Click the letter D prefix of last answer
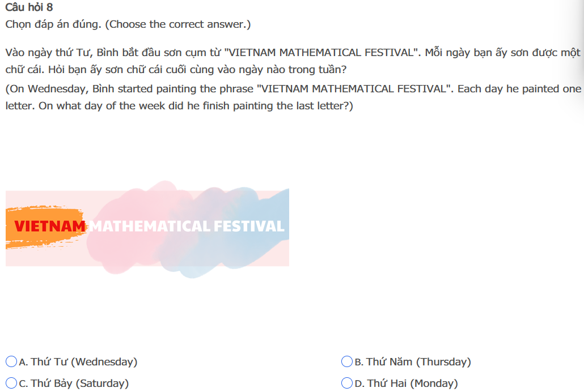Screen dimensions: 584x392 click(359, 383)
